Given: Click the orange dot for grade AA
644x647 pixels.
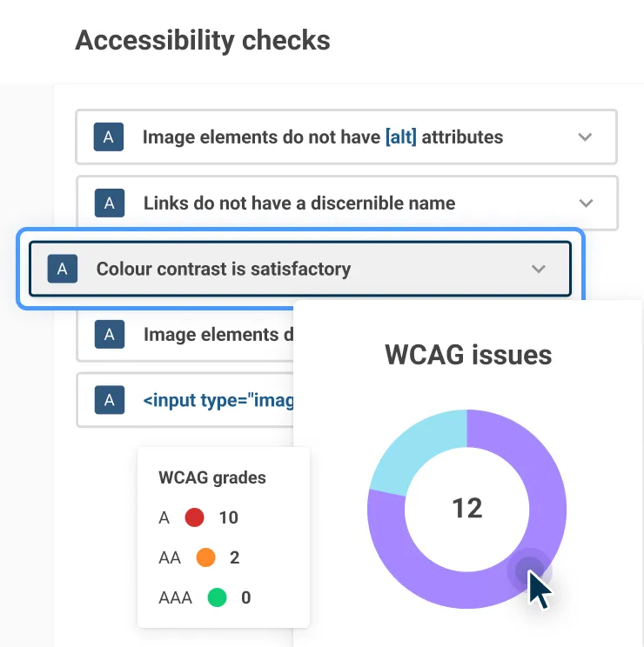Looking at the screenshot, I should click(x=205, y=558).
